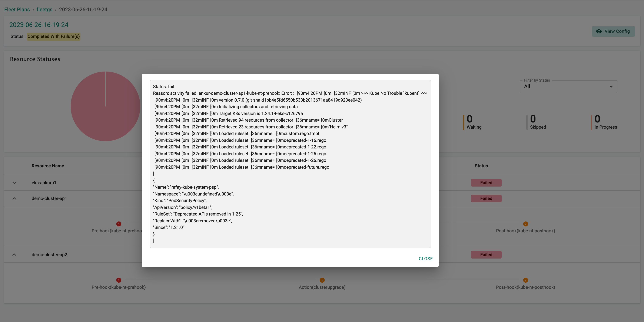
Task: Click the failed status icon for eks-ankurp1
Action: [486, 183]
